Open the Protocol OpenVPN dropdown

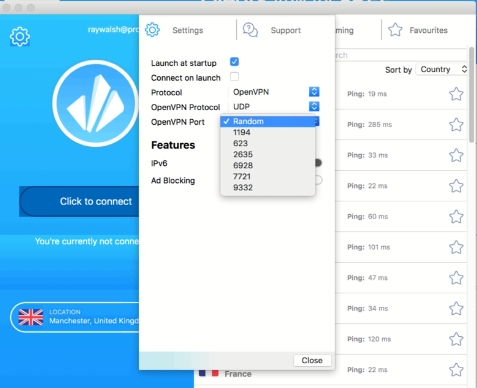[274, 92]
